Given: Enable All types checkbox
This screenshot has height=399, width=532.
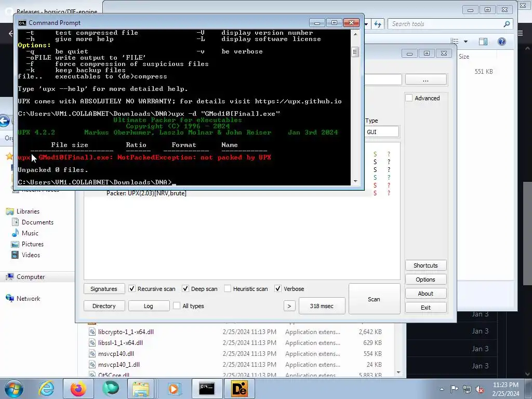Looking at the screenshot, I should click(177, 305).
